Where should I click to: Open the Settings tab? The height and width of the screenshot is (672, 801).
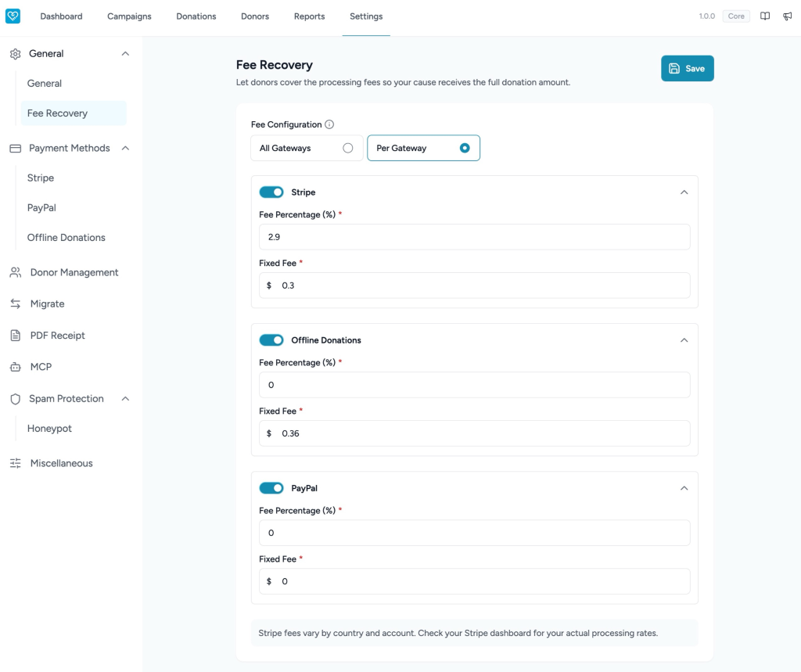click(x=366, y=16)
